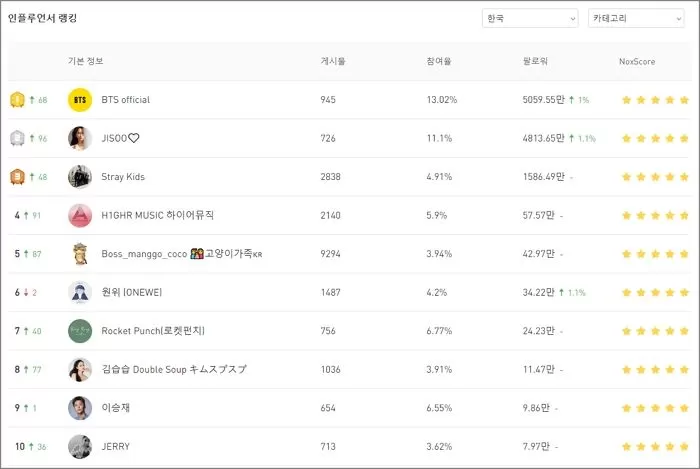Screen dimensions: 700x469
Task: Click the ONEWE profile avatar
Action: click(80, 292)
